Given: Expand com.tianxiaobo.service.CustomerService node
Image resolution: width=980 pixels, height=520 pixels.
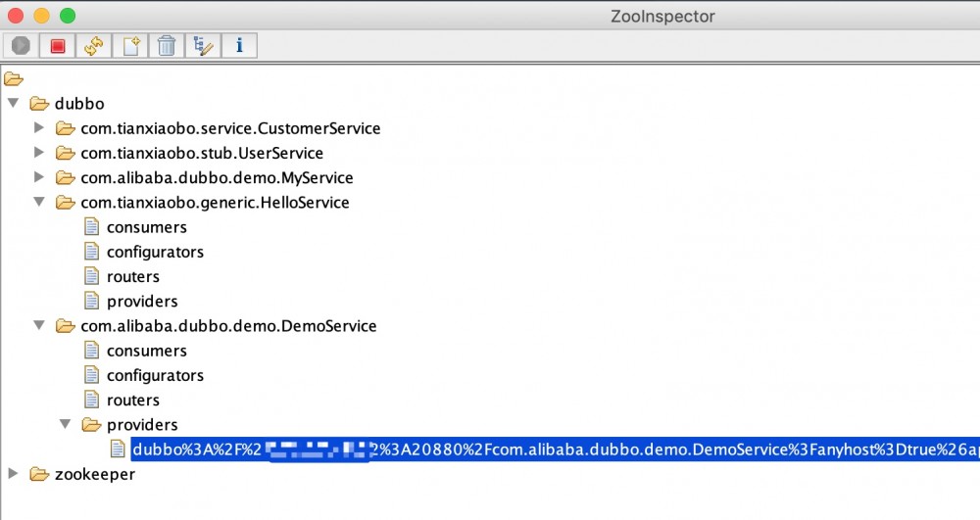Looking at the screenshot, I should [x=39, y=128].
